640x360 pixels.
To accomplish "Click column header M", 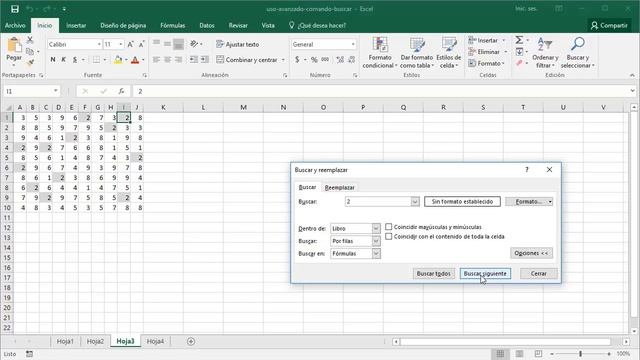I will point(243,107).
